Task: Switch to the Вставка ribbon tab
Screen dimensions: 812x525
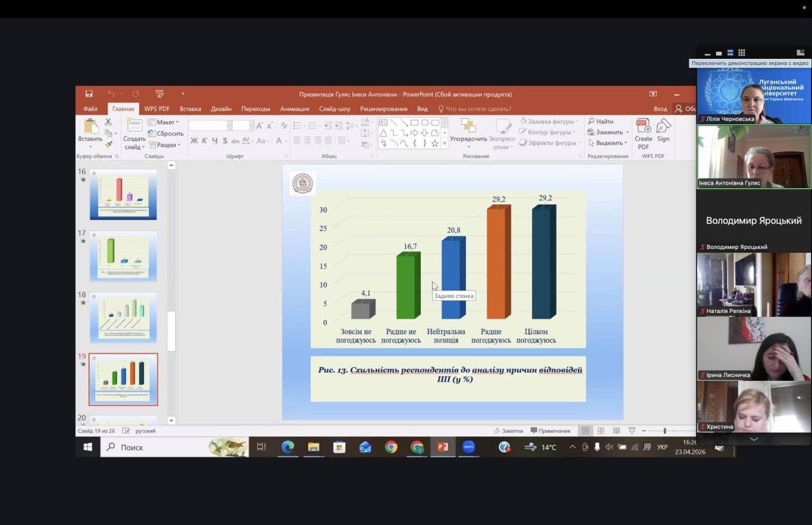Action: pyautogui.click(x=190, y=109)
